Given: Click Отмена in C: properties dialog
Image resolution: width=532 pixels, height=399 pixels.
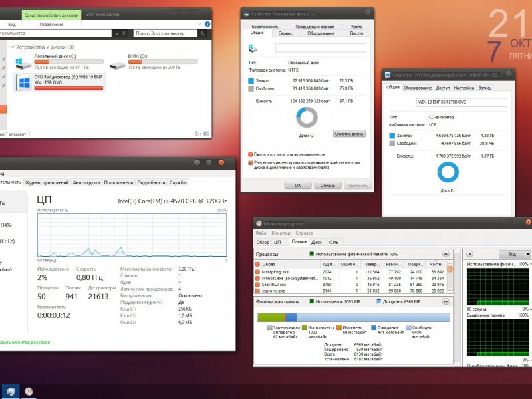Looking at the screenshot, I should coord(327,186).
